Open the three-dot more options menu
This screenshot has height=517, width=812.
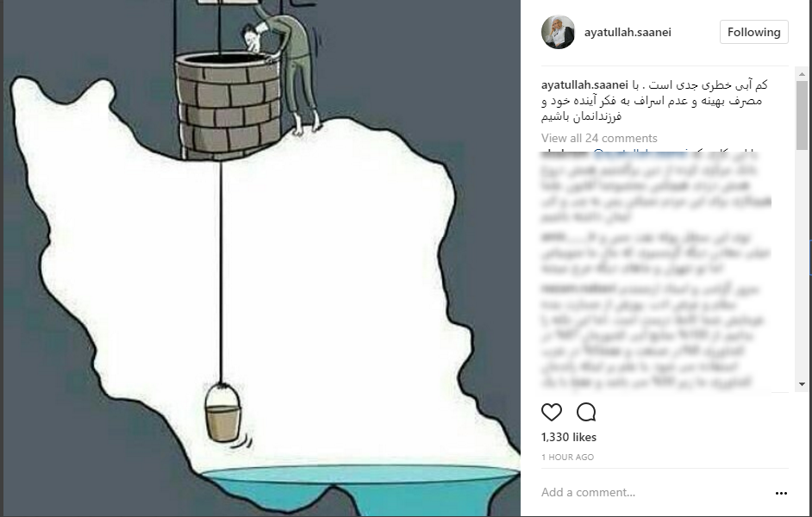tap(781, 493)
